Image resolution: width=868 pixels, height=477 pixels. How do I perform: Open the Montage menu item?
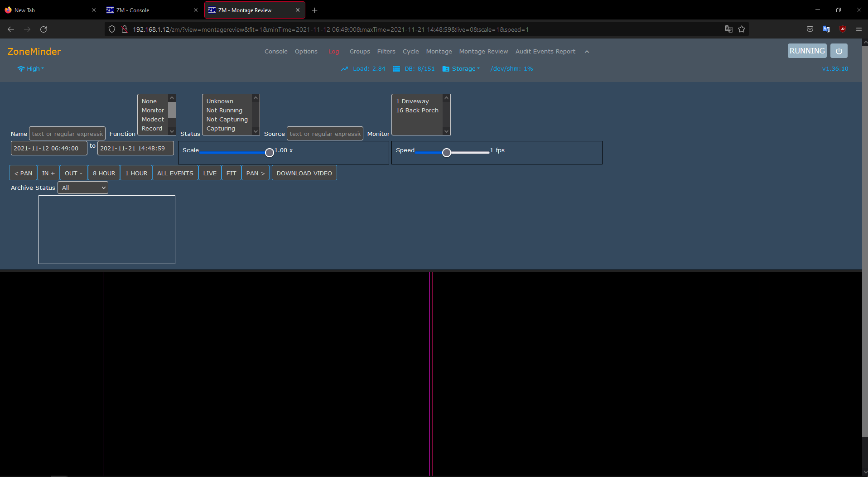pyautogui.click(x=439, y=52)
